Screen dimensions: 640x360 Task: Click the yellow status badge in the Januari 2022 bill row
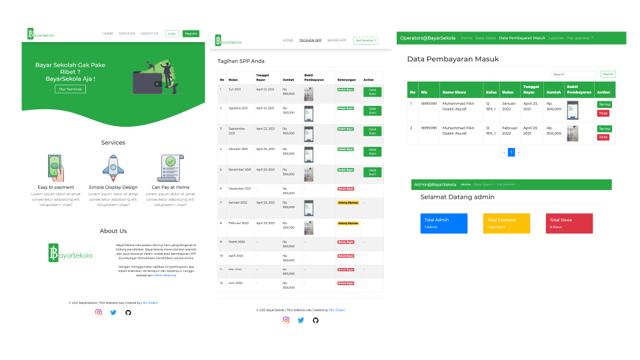348,202
